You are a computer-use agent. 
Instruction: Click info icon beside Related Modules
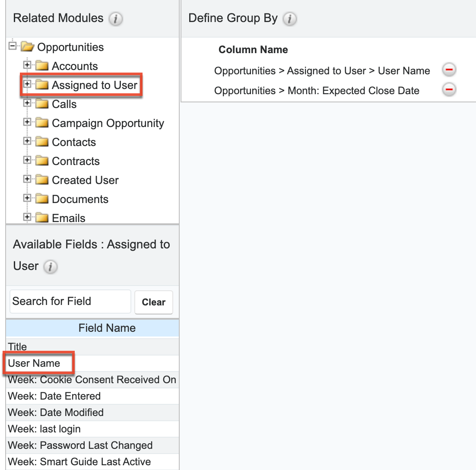pyautogui.click(x=116, y=19)
